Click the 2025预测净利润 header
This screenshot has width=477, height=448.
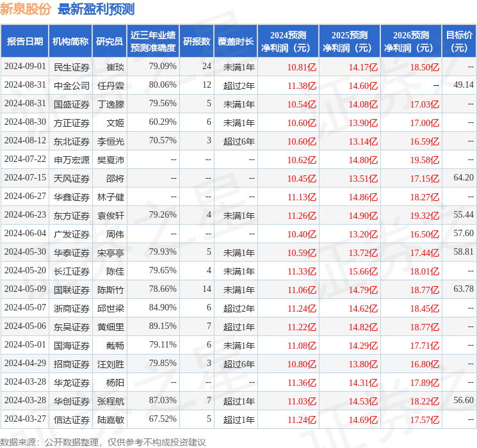349,42
